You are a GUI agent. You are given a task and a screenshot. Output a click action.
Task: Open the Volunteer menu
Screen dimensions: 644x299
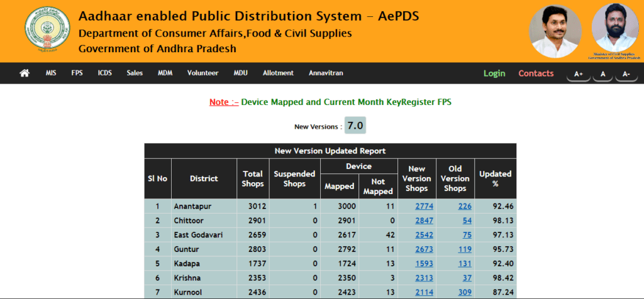click(203, 73)
